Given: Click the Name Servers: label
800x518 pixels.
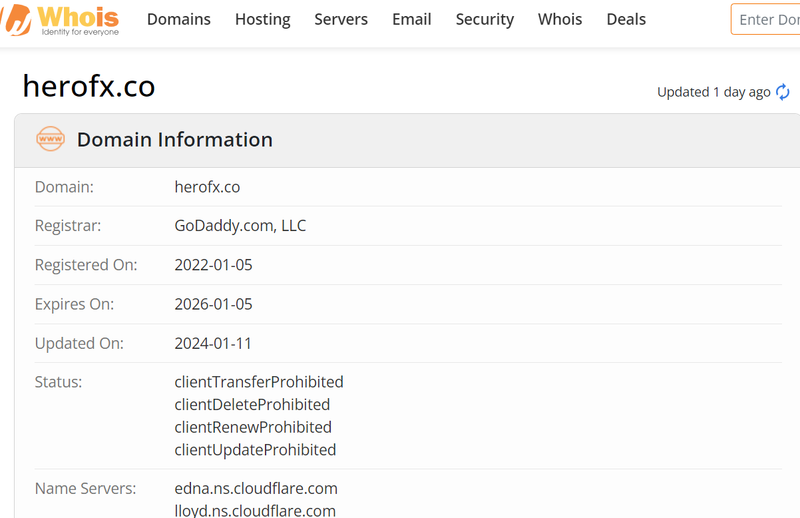Looking at the screenshot, I should [x=86, y=488].
